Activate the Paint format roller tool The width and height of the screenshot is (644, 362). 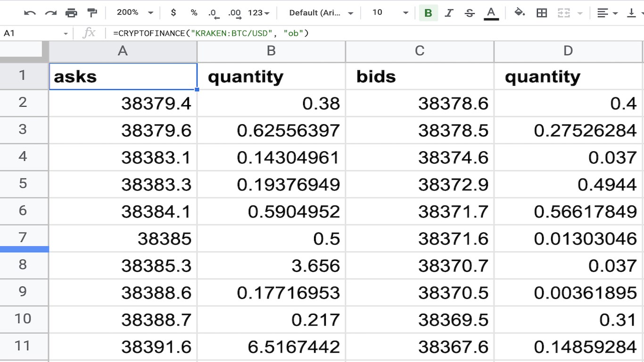(92, 13)
